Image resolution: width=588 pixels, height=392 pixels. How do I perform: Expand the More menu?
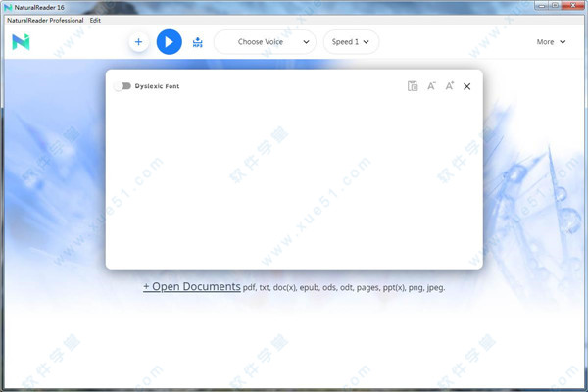551,42
